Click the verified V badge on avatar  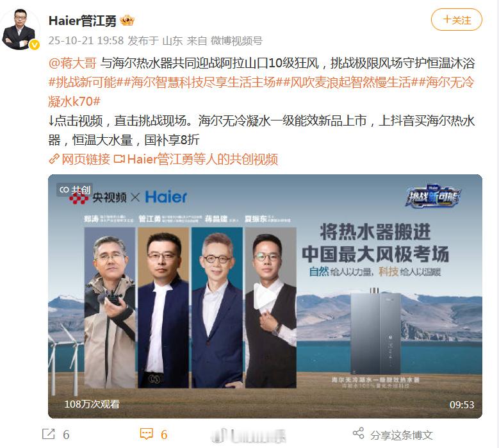35,45
